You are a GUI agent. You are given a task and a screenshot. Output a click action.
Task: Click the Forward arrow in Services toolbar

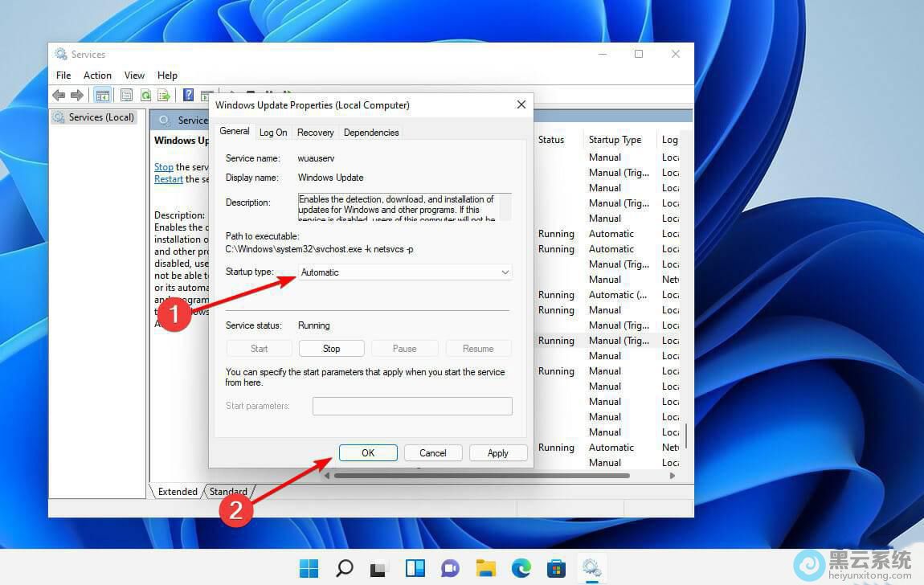tap(77, 96)
